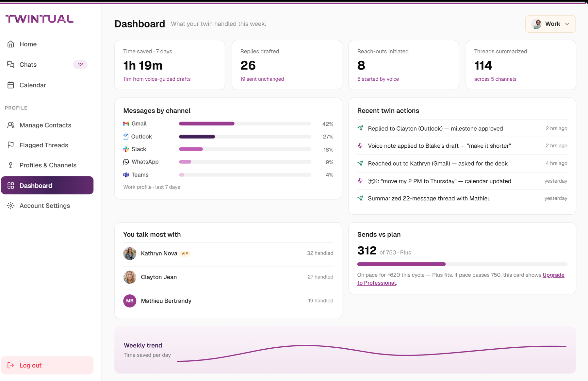The height and width of the screenshot is (381, 588).
Task: Click the Home house icon in sidebar
Action: (11, 44)
